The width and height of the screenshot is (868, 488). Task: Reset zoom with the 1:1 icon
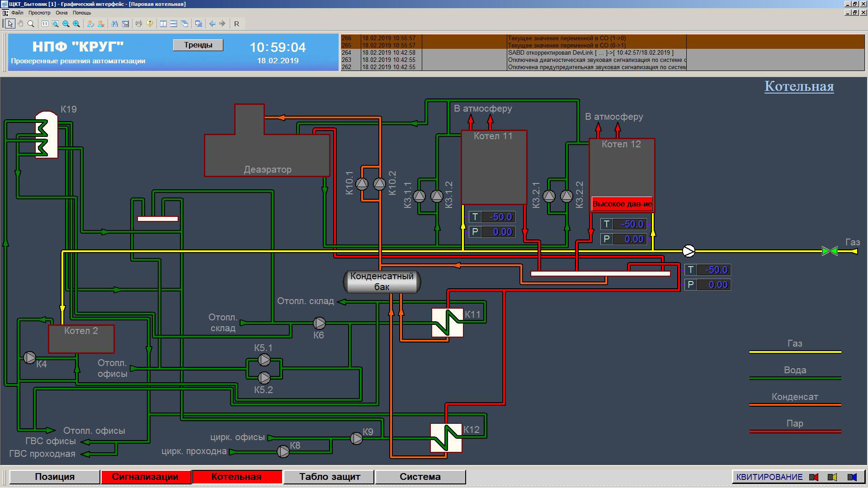(x=45, y=23)
